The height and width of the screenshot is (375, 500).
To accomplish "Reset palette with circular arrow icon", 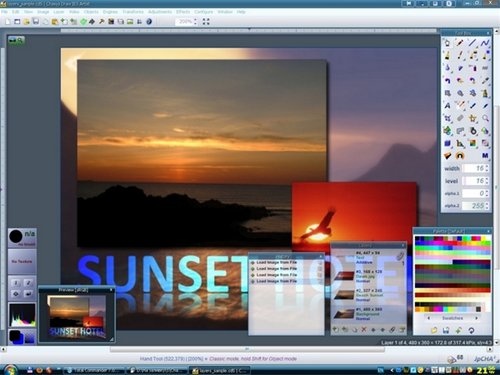I will 471,330.
